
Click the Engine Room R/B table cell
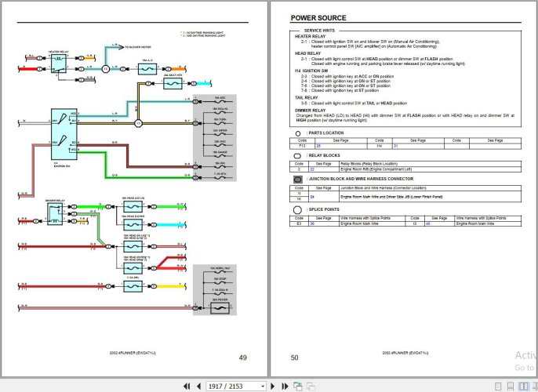coord(431,169)
